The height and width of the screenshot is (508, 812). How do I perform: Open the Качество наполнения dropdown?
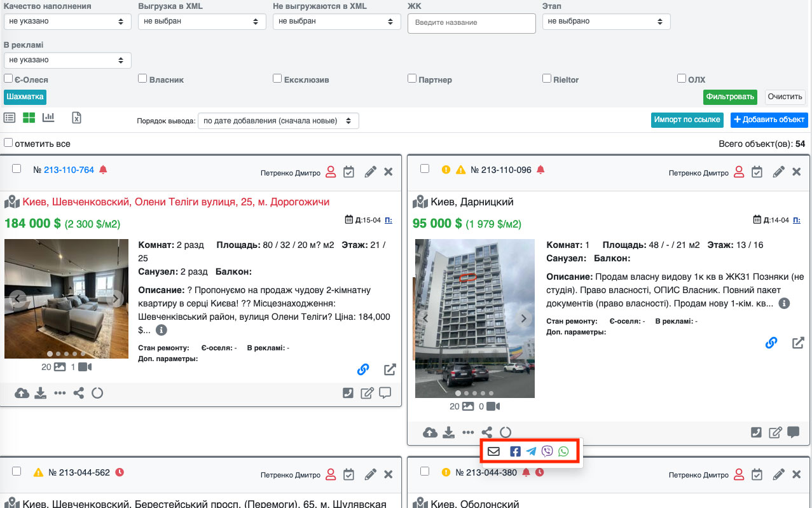point(67,21)
